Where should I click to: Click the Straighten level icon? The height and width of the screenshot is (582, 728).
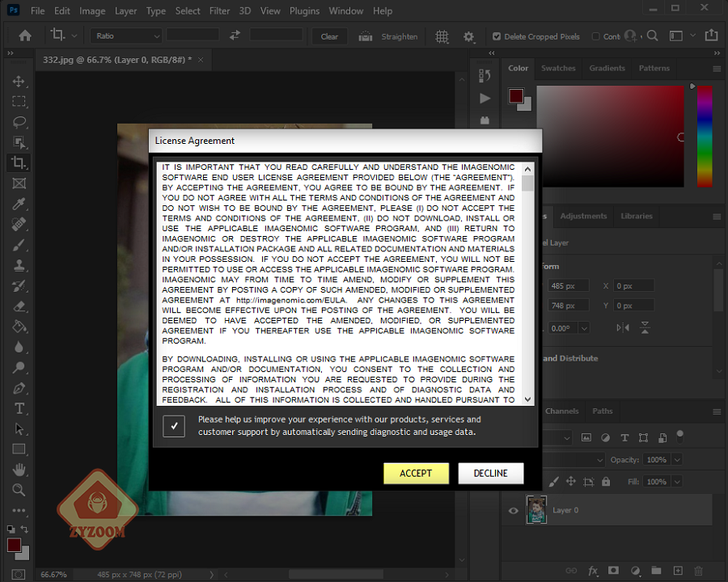click(x=366, y=36)
